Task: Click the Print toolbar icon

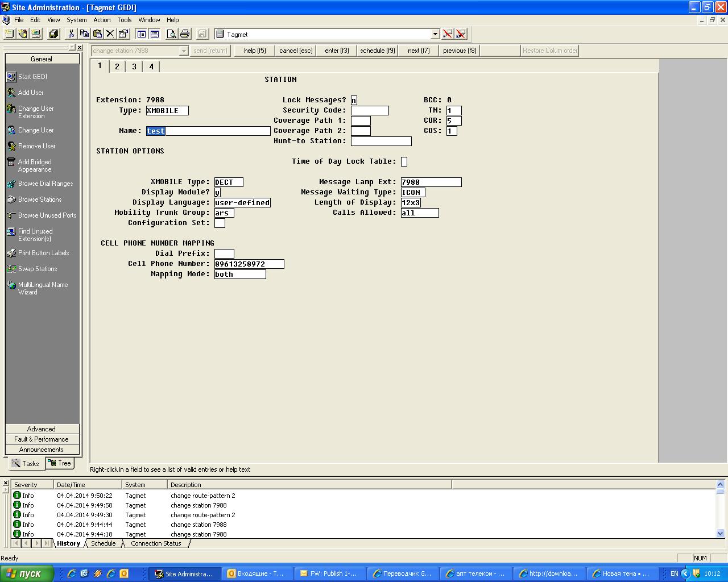Action: (184, 34)
